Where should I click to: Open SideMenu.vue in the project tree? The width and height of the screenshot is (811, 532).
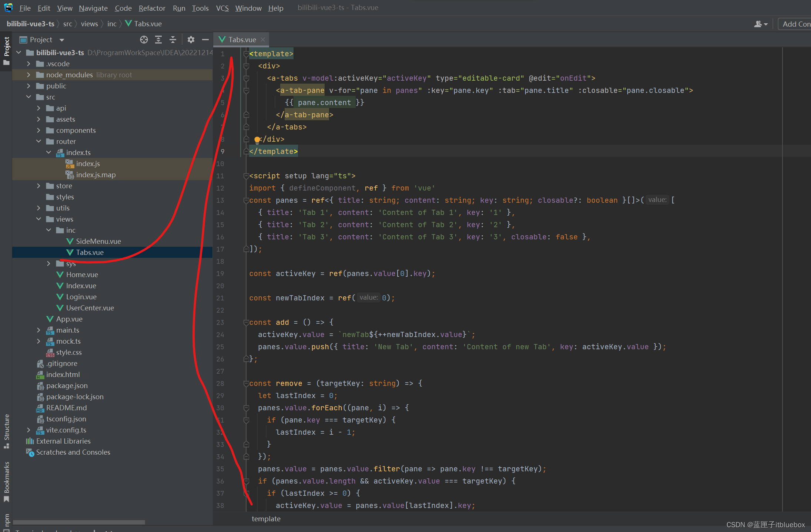[x=98, y=241]
